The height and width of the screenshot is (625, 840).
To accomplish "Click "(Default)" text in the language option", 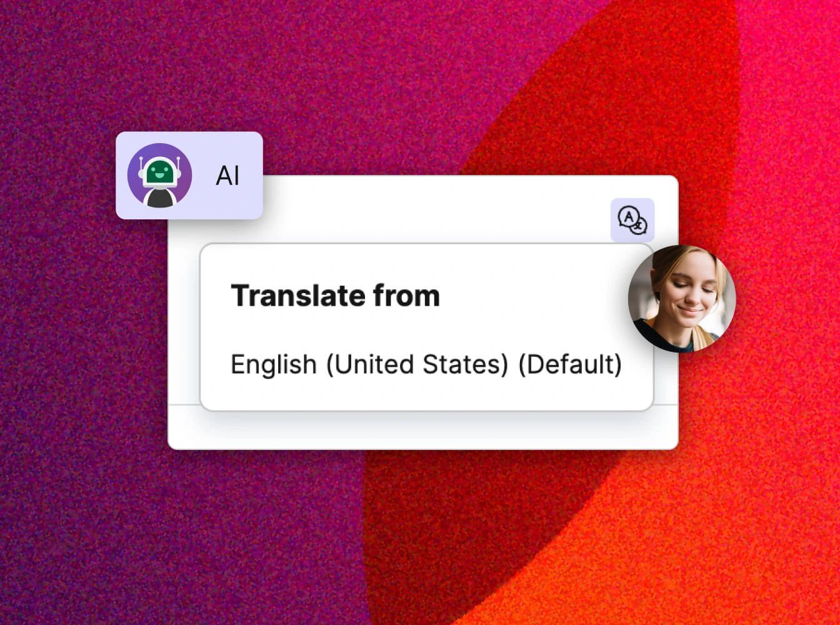I will point(570,364).
